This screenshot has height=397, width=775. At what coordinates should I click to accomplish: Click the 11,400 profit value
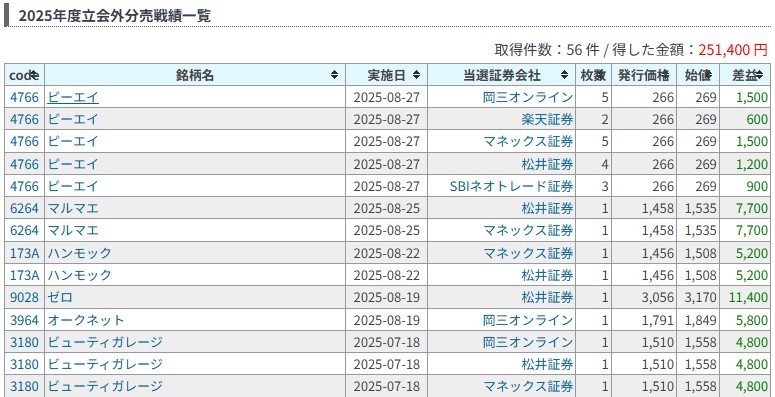tap(748, 298)
